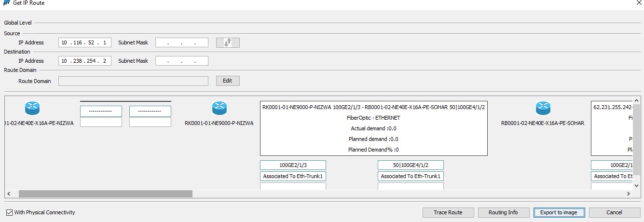Select the 50|100GE4/1/2 interface box

click(411, 165)
